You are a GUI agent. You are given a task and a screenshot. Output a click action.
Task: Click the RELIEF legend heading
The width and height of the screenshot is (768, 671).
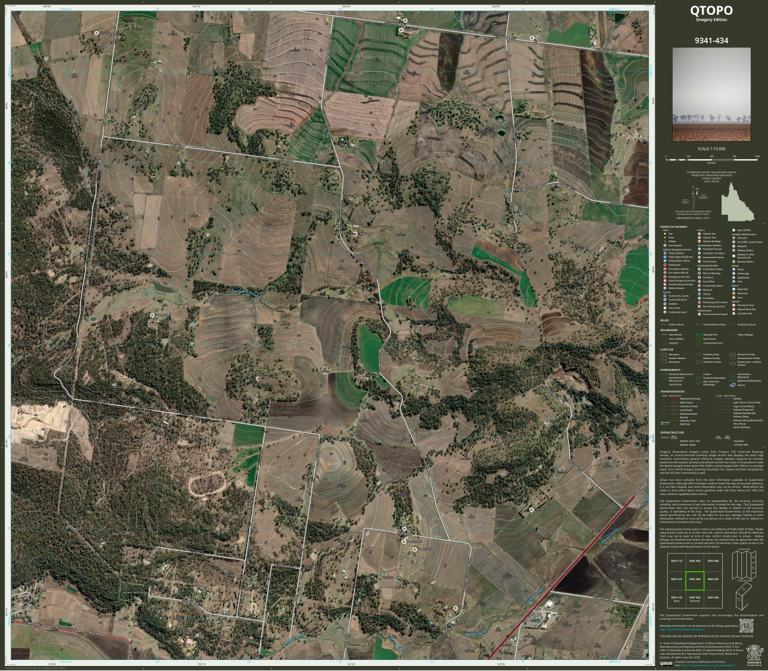(x=664, y=320)
